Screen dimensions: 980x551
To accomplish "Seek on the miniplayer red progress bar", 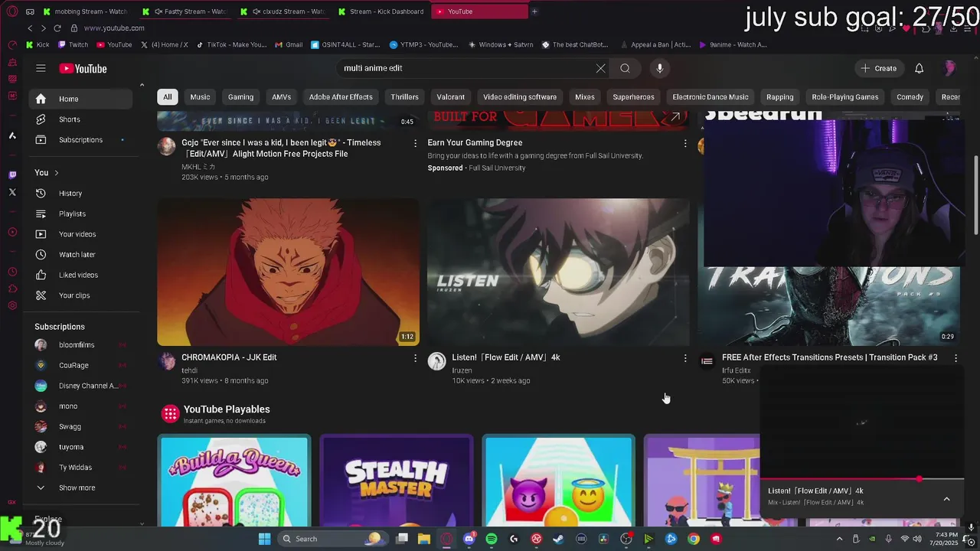I will pyautogui.click(x=862, y=480).
